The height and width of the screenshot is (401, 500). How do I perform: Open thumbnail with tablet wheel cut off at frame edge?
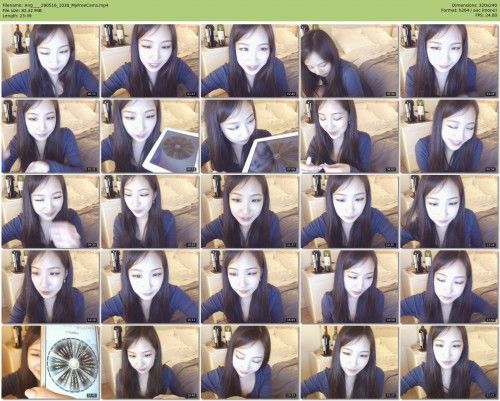tap(250, 136)
